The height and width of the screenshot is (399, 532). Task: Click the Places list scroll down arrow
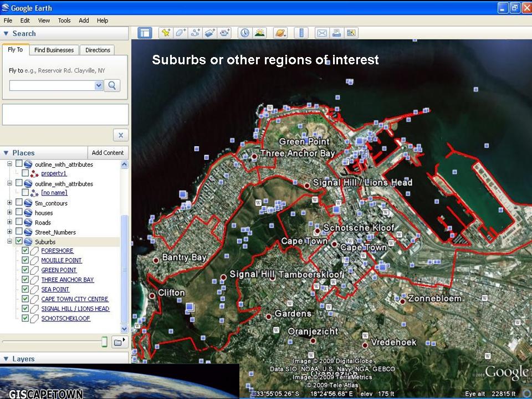coord(124,329)
